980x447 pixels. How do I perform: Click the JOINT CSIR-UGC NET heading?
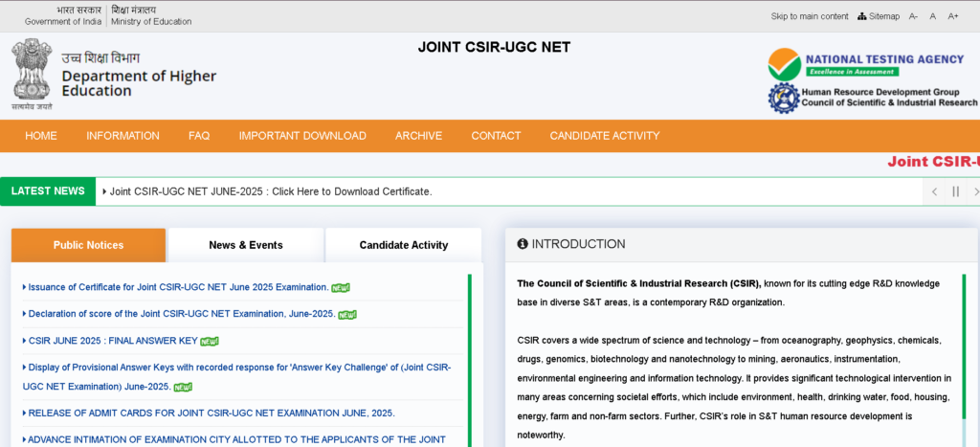(494, 48)
